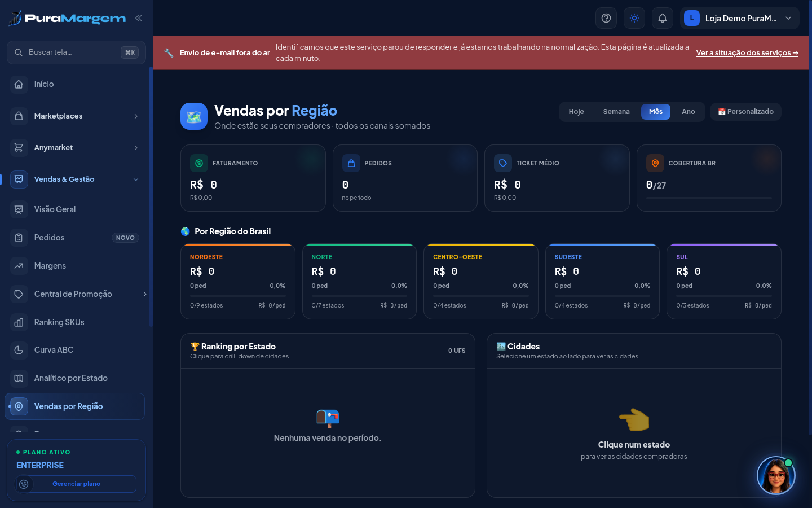Click the Pedidos clipboard icon
Screen dimensions: 812x508
tap(19, 238)
